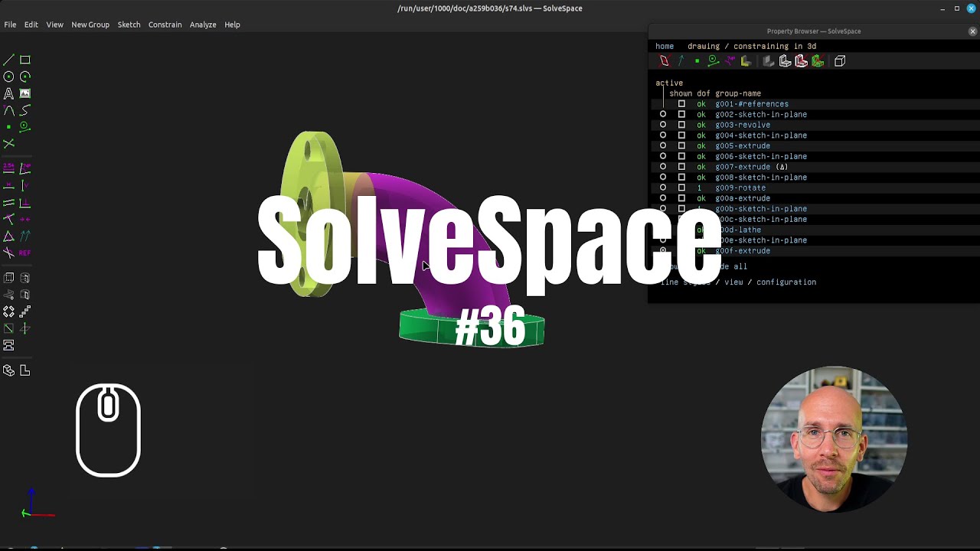Open the Sketch menu

[x=129, y=24]
